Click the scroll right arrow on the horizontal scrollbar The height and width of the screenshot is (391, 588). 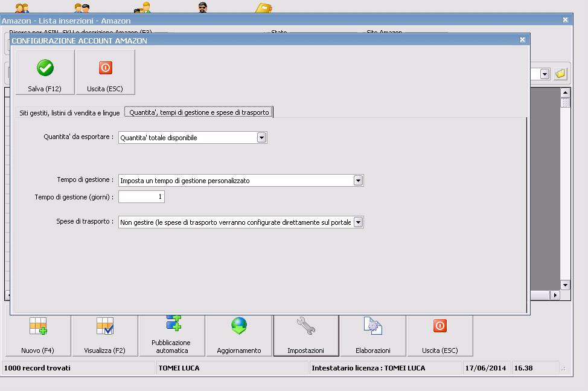click(555, 296)
